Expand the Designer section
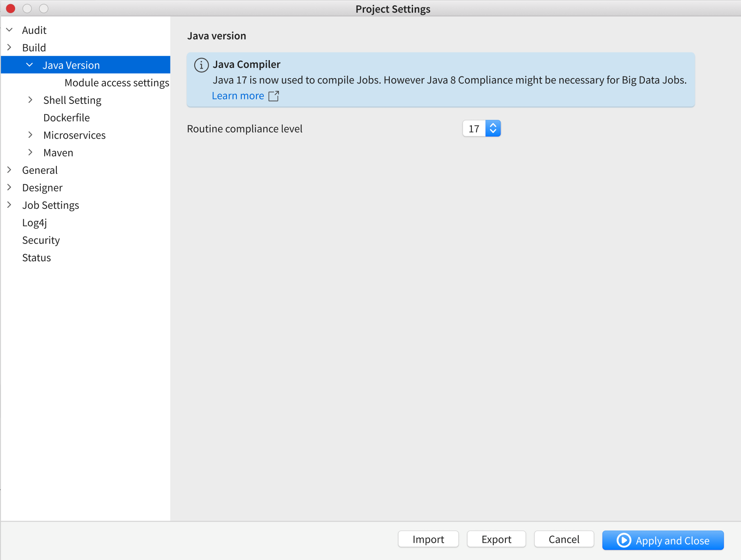Screen dimensions: 741x560 [9, 187]
